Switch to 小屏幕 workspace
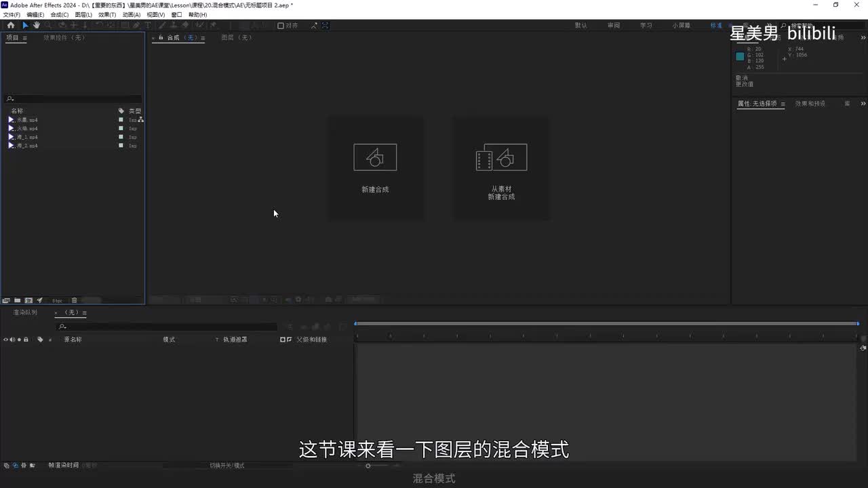The image size is (868, 488). [x=682, y=26]
